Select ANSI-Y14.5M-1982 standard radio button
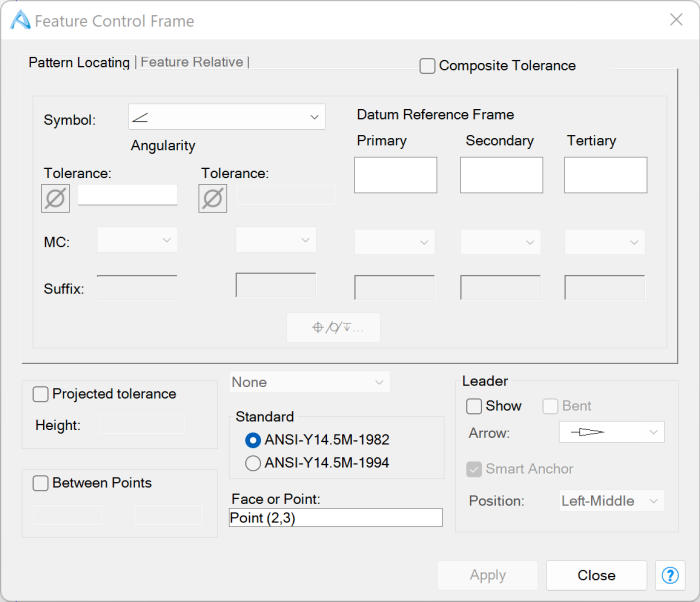700x602 pixels. pos(253,440)
